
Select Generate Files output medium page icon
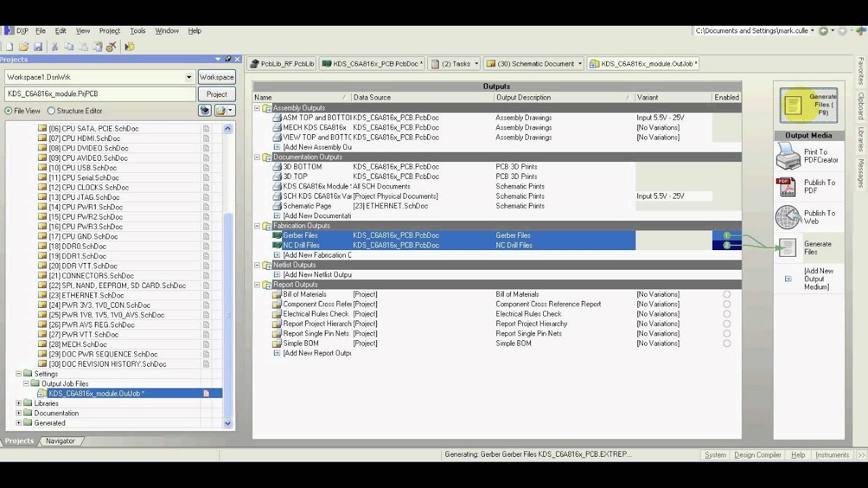787,247
